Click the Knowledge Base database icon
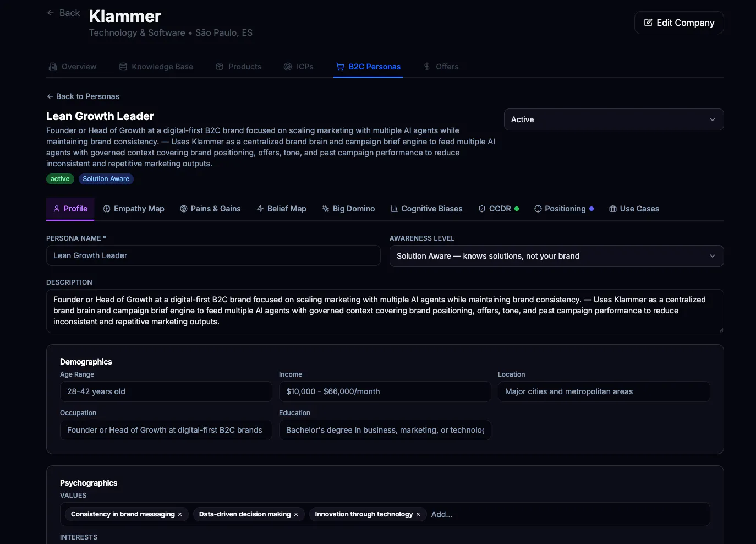This screenshot has height=544, width=756. [x=123, y=67]
